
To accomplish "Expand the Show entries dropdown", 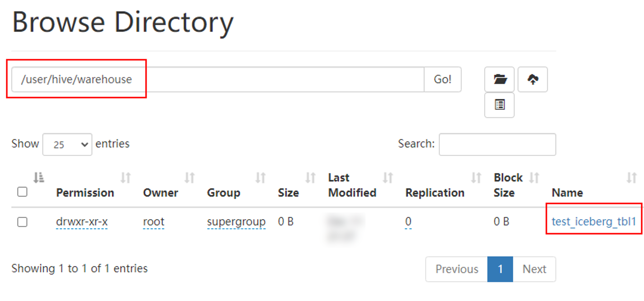I will coord(67,144).
